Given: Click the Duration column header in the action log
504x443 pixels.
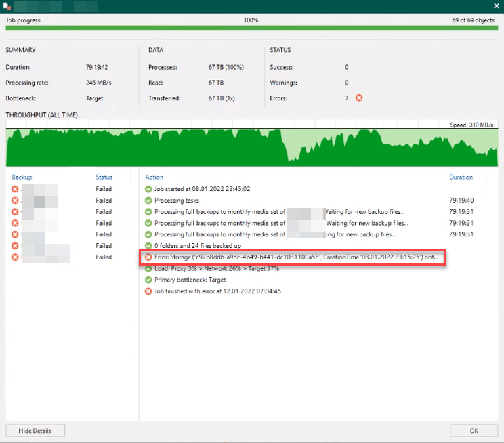Looking at the screenshot, I should point(461,177).
